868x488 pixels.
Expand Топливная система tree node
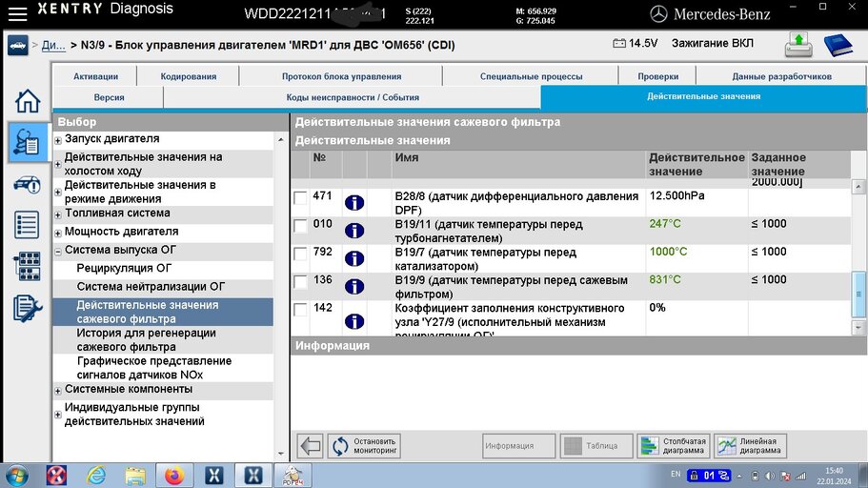(57, 214)
